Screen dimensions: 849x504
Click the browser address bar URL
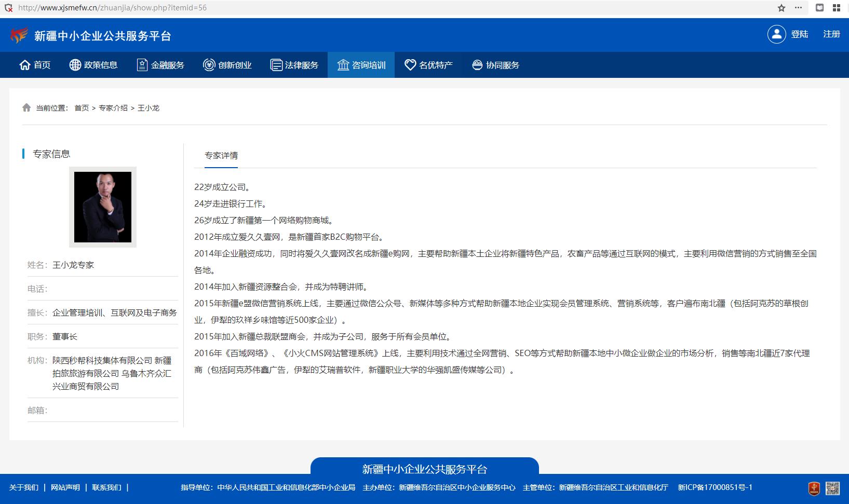(112, 8)
